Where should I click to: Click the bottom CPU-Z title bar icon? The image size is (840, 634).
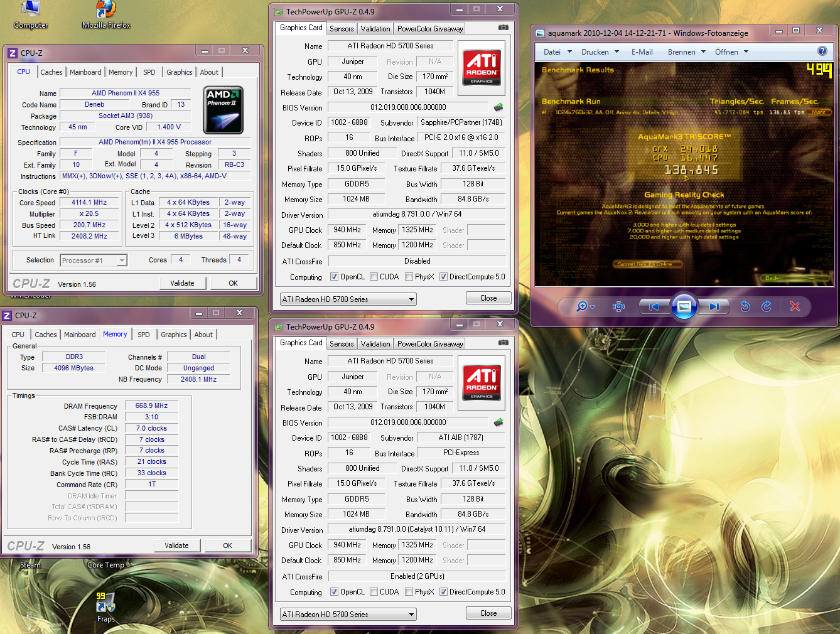point(7,316)
